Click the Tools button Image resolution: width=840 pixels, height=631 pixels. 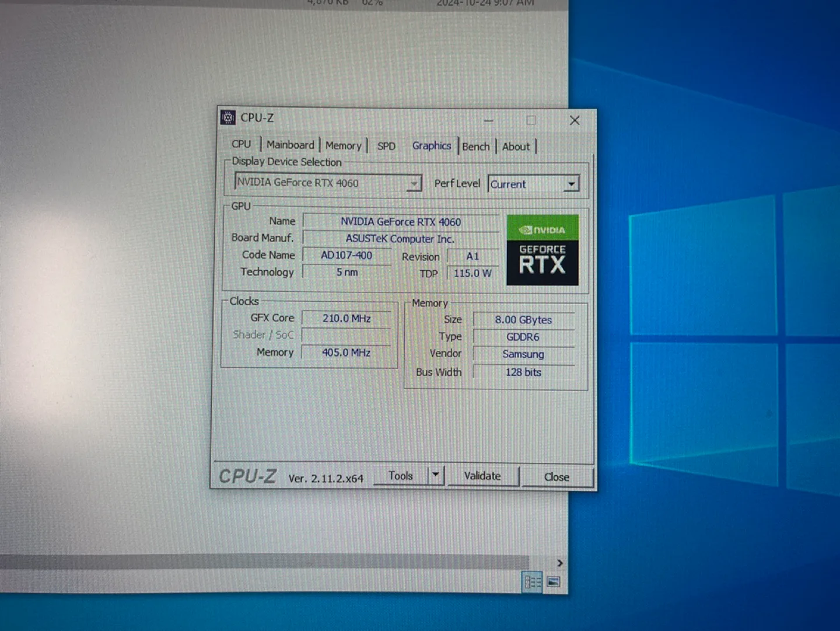tap(401, 475)
